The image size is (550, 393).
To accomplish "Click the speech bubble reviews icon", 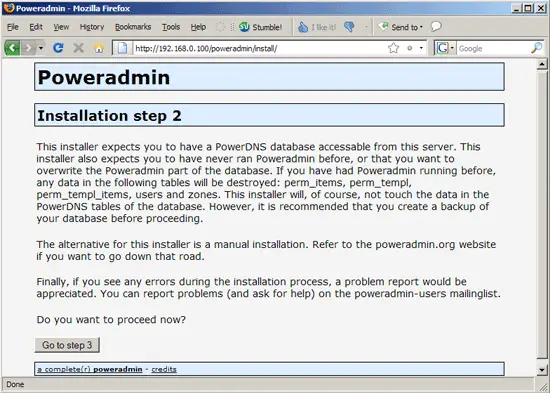I will 436,26.
